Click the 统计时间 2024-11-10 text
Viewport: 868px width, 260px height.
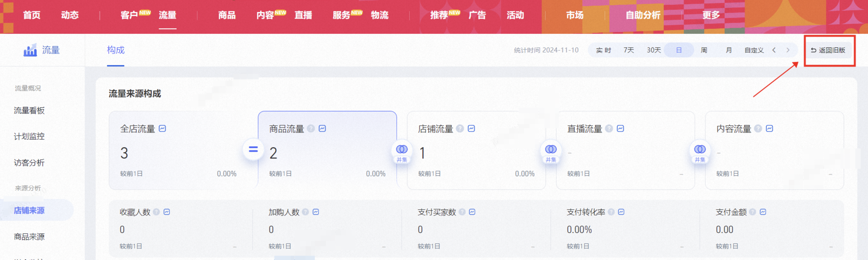[x=546, y=50]
